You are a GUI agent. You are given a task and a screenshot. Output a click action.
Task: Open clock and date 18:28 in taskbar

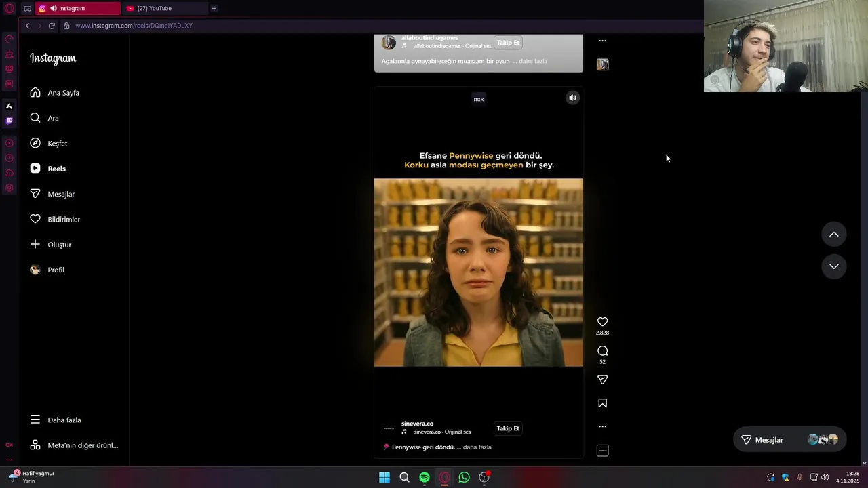pos(848,477)
